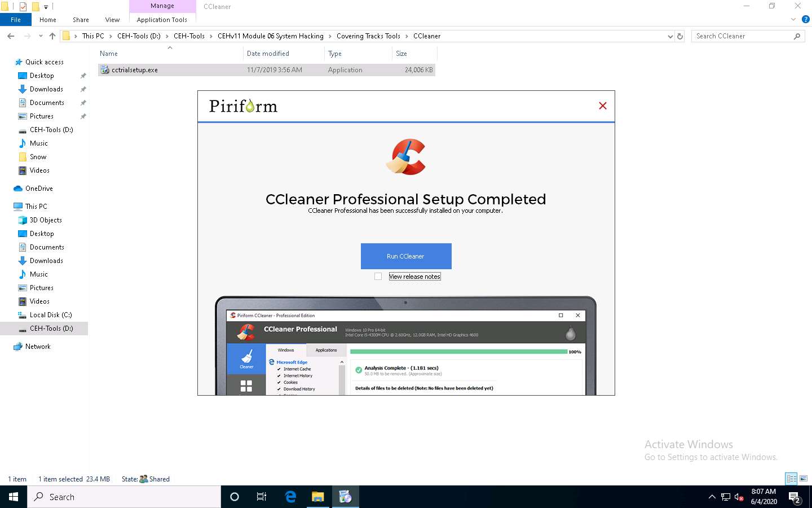The width and height of the screenshot is (812, 508).
Task: Open the Customize Quick Access Toolbar dropdown
Action: [46, 7]
